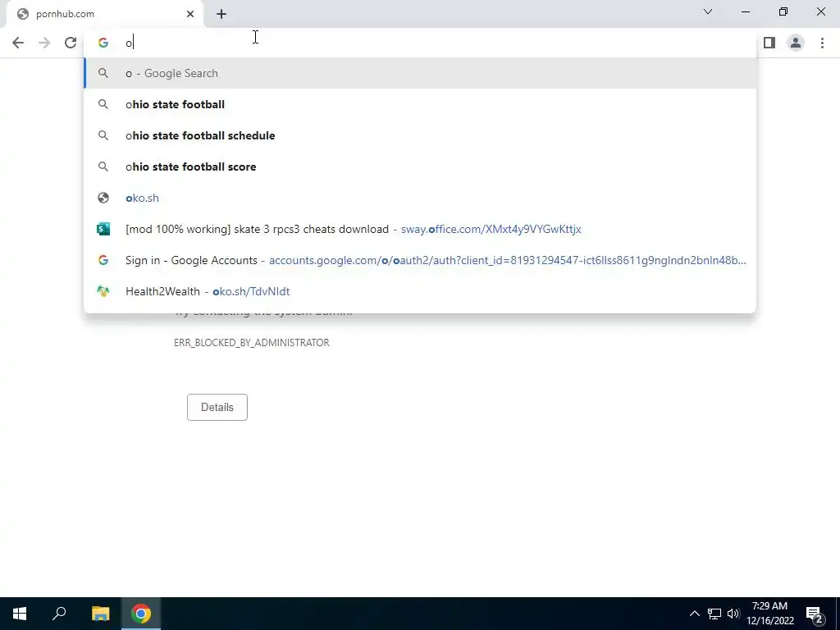840x630 pixels.
Task: Minimize the Chrome window
Action: [746, 11]
